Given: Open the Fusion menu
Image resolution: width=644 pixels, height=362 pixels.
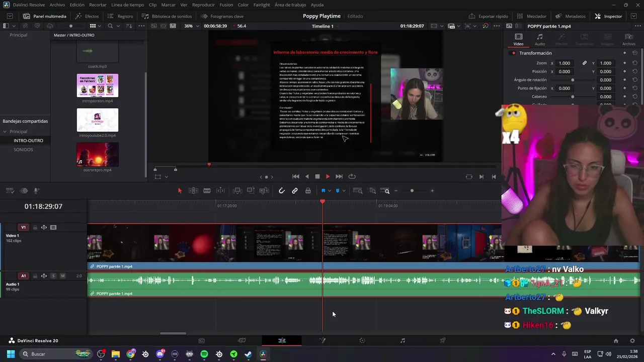Looking at the screenshot, I should tap(226, 5).
